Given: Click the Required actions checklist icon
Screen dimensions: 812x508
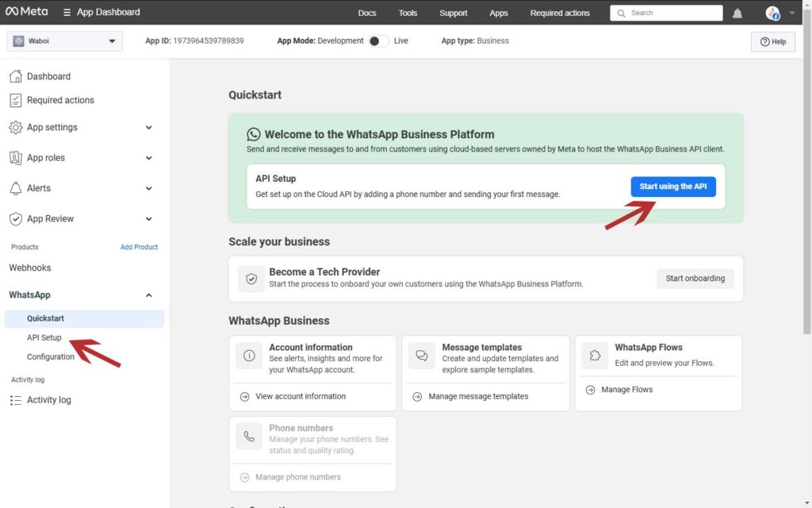Looking at the screenshot, I should tap(16, 100).
